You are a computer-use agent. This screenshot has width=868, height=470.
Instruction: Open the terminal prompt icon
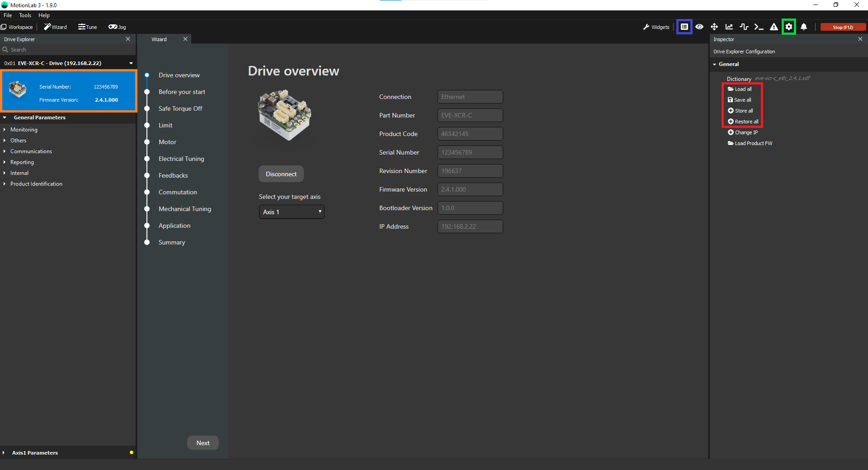click(759, 27)
